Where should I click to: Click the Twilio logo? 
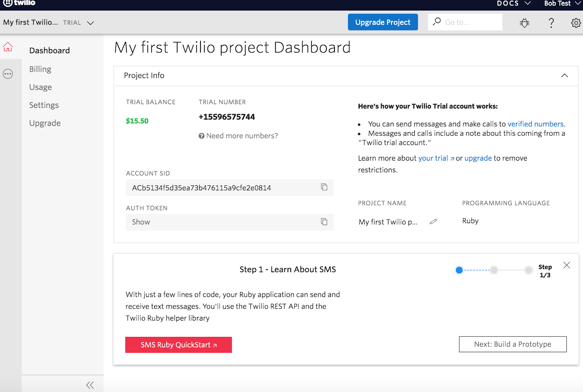[x=19, y=3]
